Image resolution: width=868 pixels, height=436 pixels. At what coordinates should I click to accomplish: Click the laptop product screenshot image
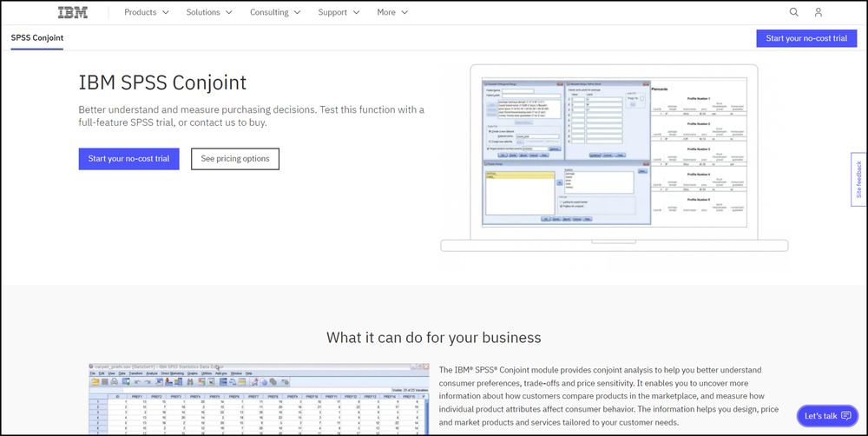point(614,158)
